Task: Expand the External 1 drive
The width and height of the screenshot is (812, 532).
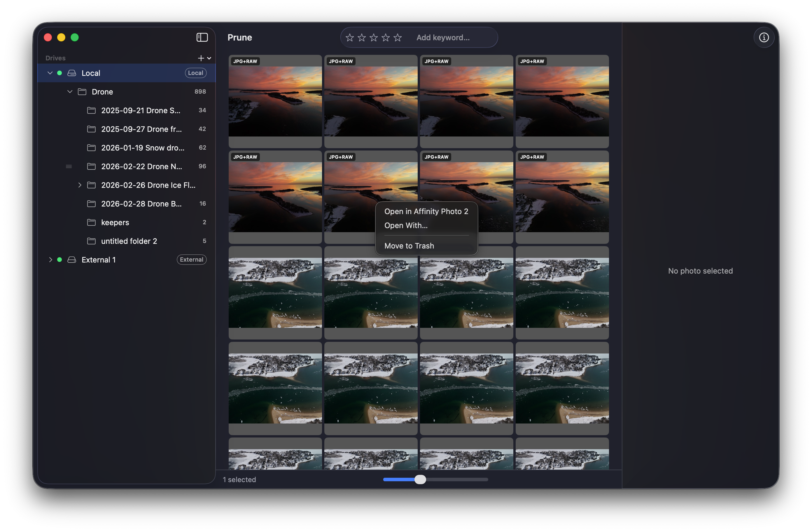Action: click(x=50, y=260)
